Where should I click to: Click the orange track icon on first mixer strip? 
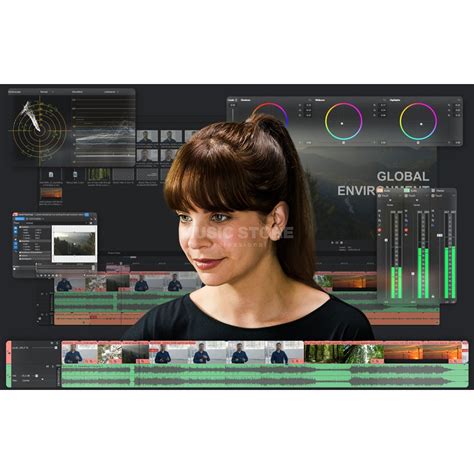tap(380, 190)
